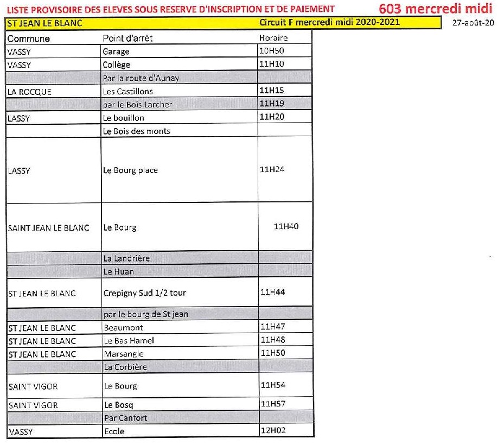Click the "Les Castillons" stop cell
The image size is (504, 445).
click(128, 91)
